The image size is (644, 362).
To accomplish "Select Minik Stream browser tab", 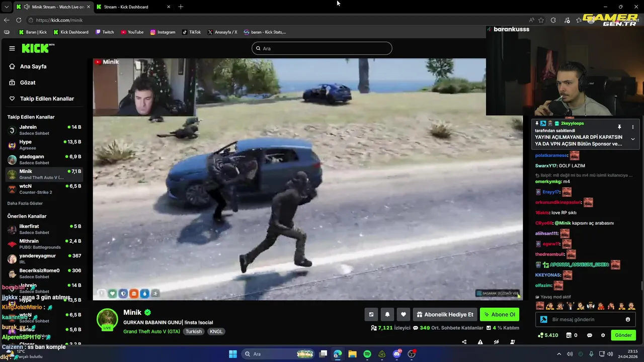I will (53, 7).
